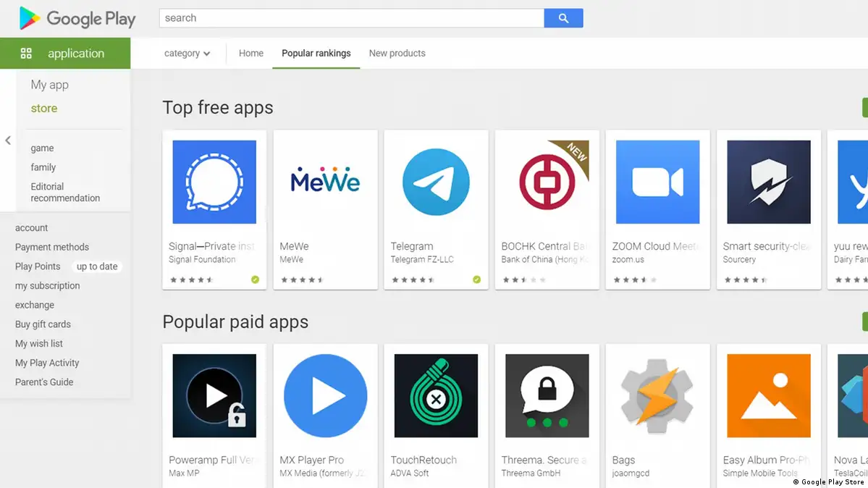Click the Telegram app title text
Screen dimensions: 868x488
click(x=412, y=246)
